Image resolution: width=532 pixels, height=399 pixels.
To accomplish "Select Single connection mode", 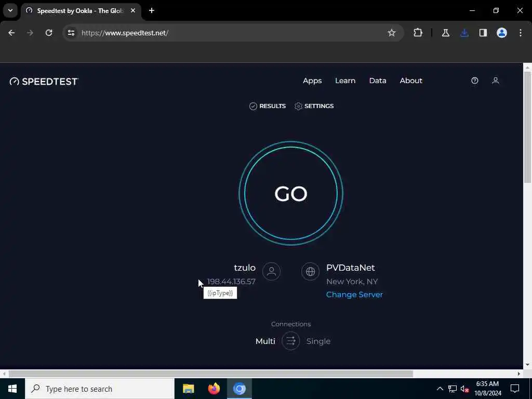I will click(x=318, y=341).
